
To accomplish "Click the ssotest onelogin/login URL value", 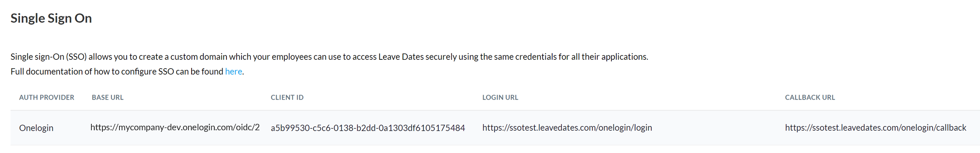I will pyautogui.click(x=567, y=128).
